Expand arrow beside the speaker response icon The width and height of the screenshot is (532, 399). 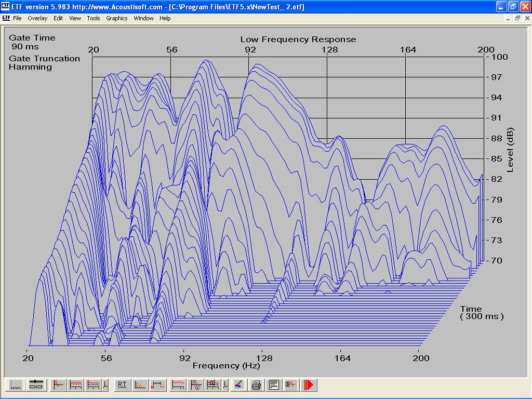(x=225, y=385)
